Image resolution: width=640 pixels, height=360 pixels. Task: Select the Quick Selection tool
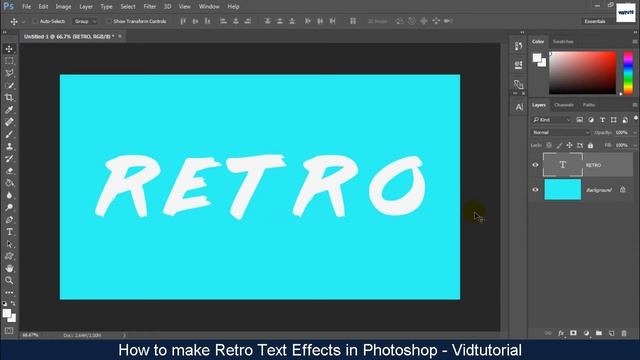(x=9, y=85)
